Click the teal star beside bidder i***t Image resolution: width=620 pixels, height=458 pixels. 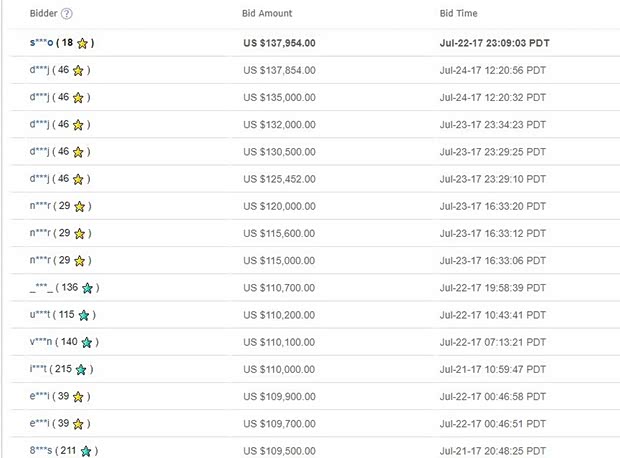82,369
